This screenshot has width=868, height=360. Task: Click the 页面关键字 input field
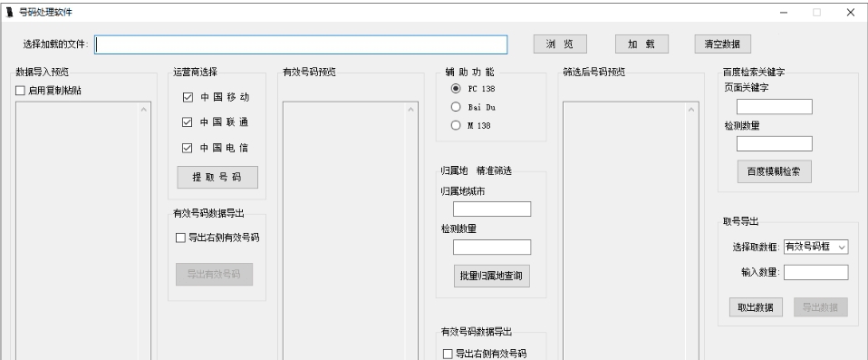click(774, 106)
